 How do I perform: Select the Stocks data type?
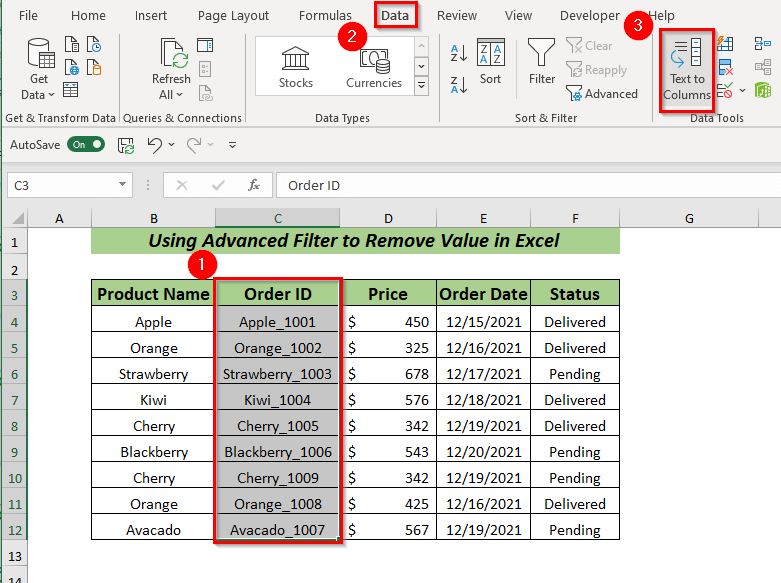(295, 67)
